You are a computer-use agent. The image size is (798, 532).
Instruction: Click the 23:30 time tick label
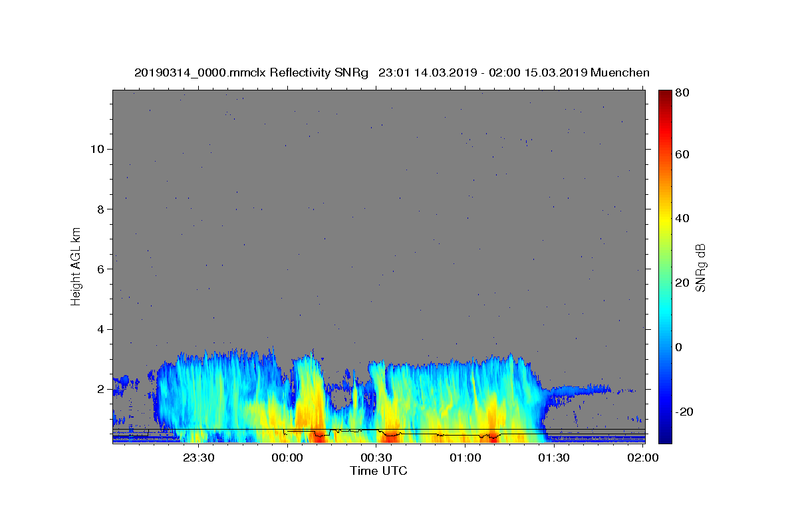(199, 458)
